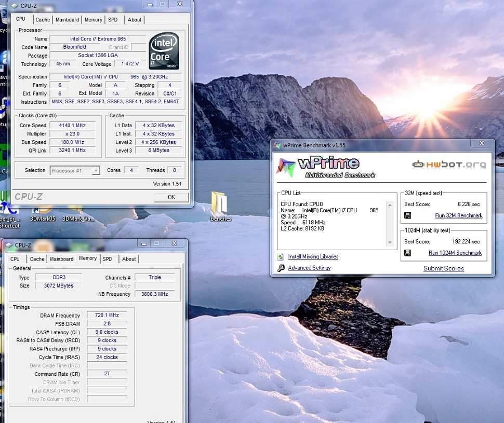Click CPU-Z title bar icon in bottom window

9,245
